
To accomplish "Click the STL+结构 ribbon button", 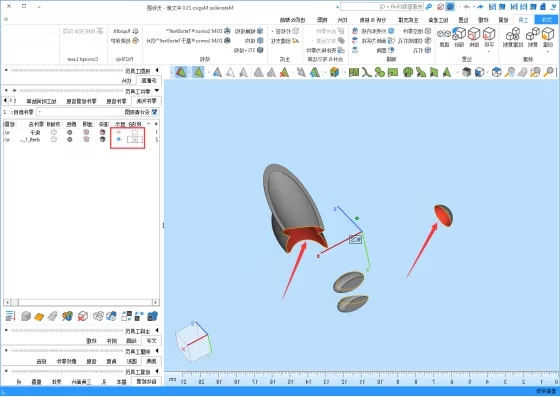I will pos(249,50).
